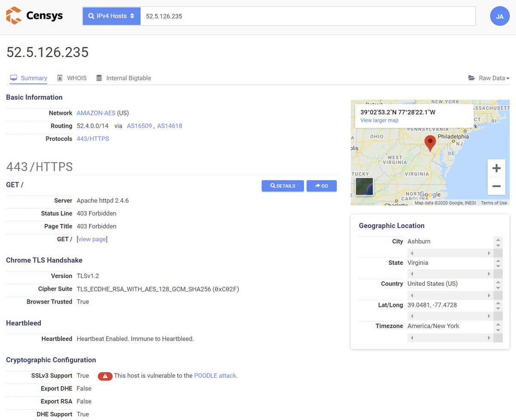Open the AS14618 routing link
Viewport: 516px width, 420px height.
click(x=169, y=126)
